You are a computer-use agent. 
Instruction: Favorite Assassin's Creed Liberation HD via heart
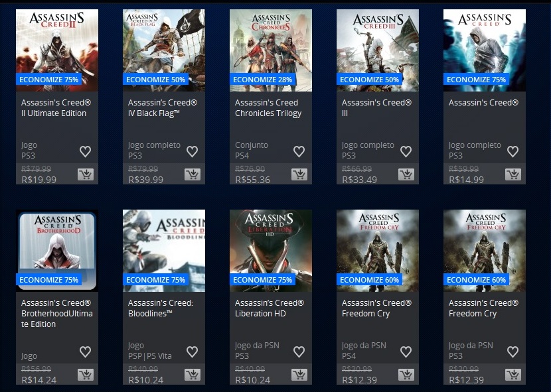(x=299, y=352)
